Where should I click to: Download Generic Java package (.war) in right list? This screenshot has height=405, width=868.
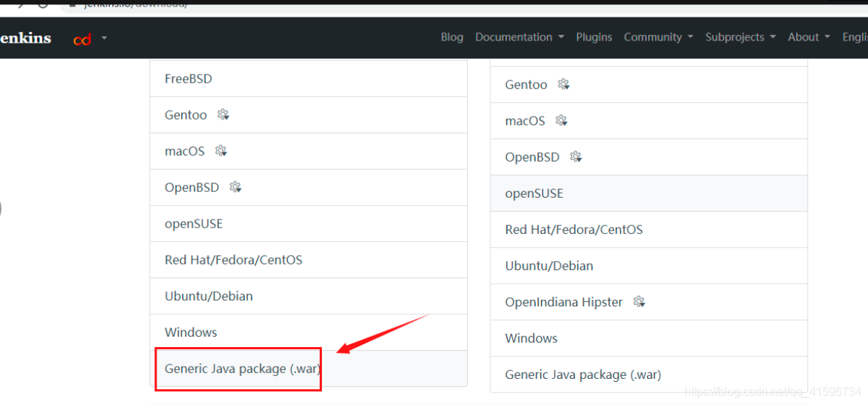(x=649, y=375)
